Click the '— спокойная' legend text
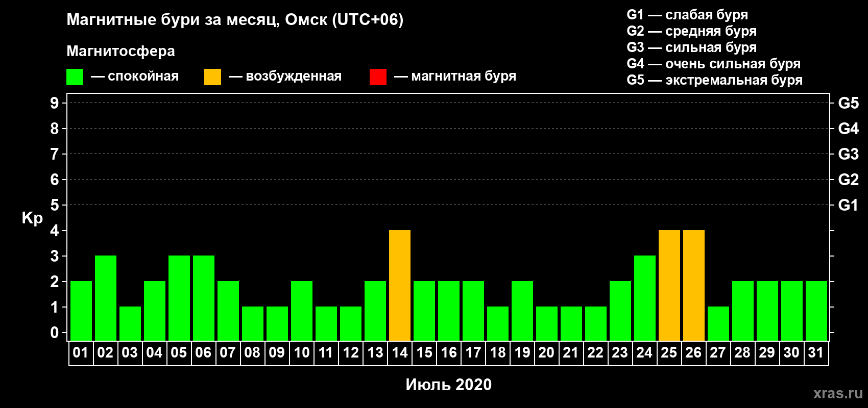The image size is (868, 408). coord(135,76)
